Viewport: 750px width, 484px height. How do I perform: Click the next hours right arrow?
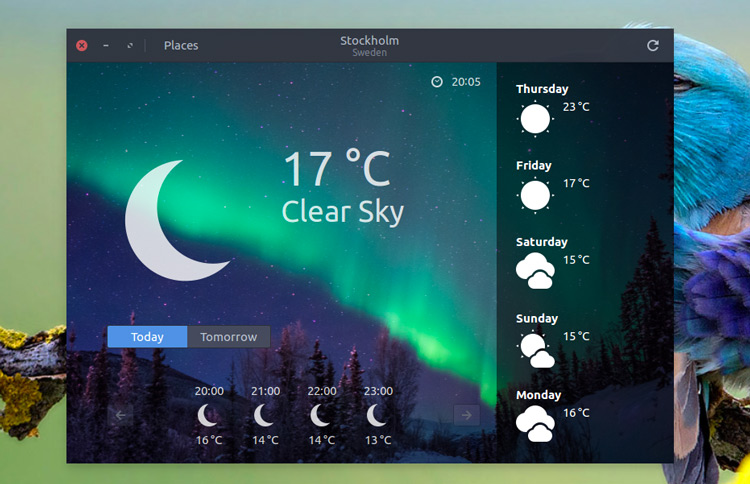tap(466, 415)
